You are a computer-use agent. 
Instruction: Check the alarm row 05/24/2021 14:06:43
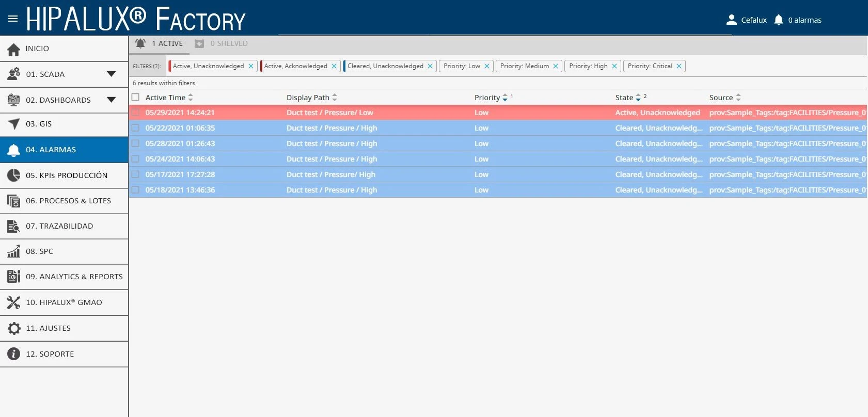point(136,159)
